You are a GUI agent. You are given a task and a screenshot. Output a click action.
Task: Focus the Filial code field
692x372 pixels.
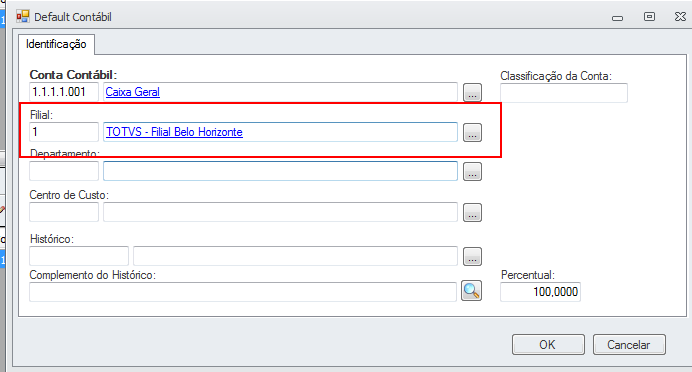tap(64, 132)
